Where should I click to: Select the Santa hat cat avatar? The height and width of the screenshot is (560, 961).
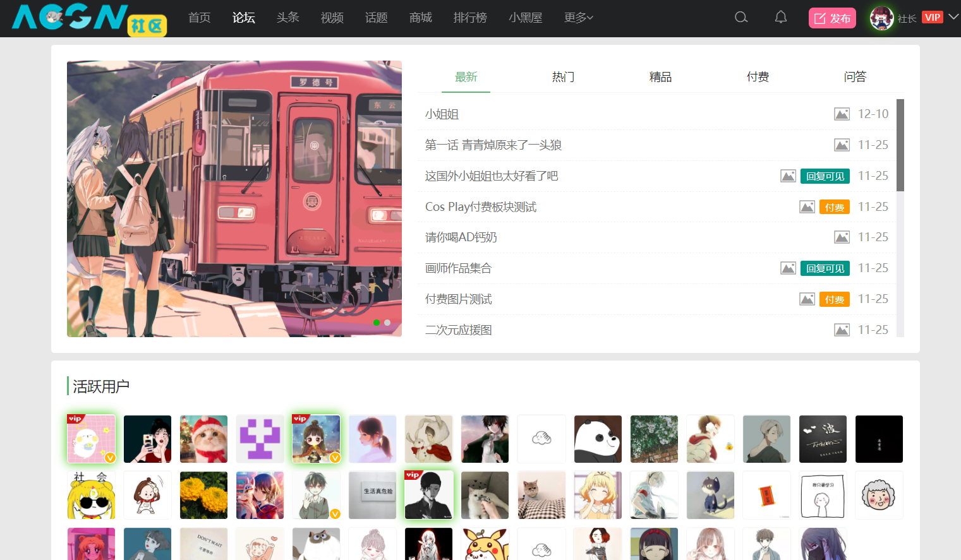click(203, 439)
